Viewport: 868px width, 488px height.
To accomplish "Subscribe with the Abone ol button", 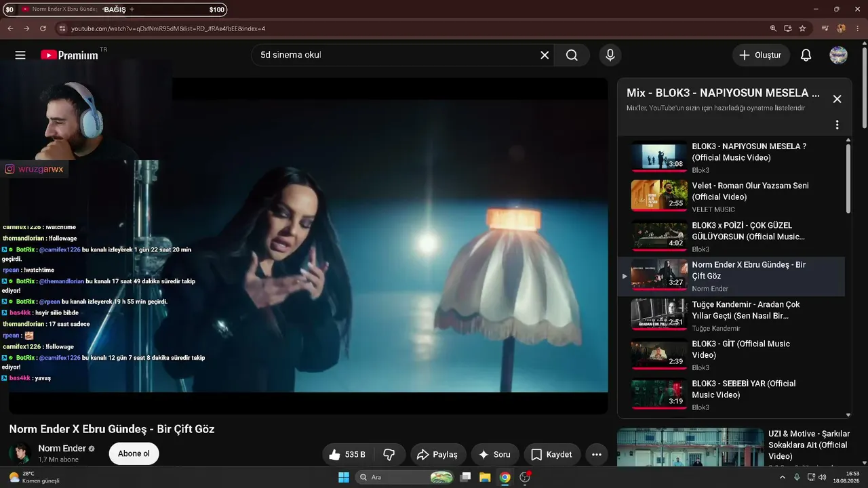I will [134, 453].
